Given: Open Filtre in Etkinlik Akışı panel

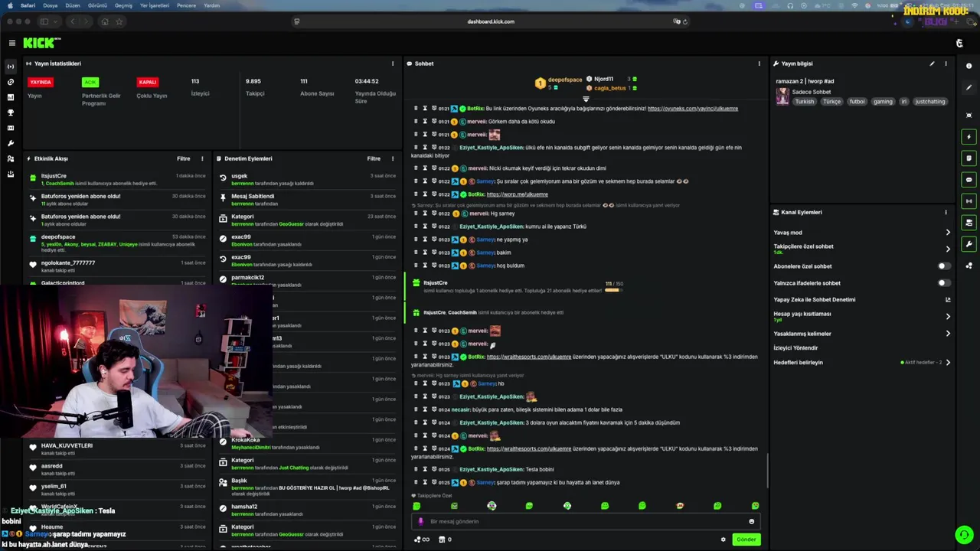Looking at the screenshot, I should [184, 158].
